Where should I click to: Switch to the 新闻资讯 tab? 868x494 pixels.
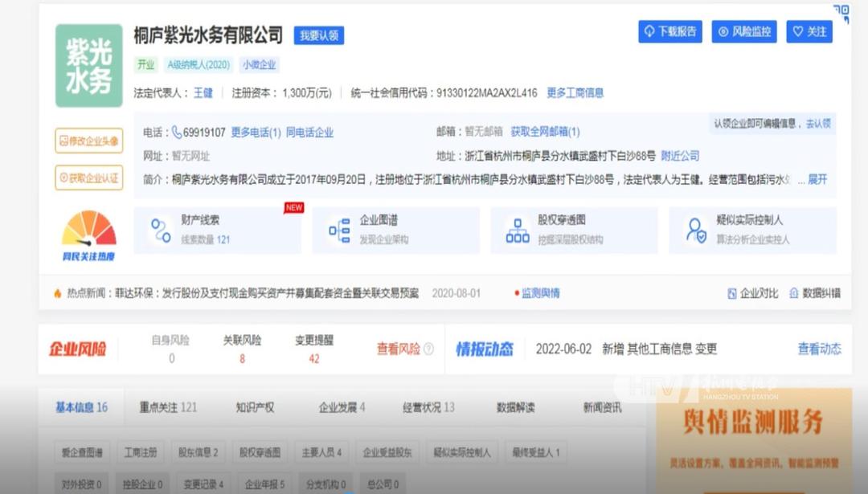(603, 408)
